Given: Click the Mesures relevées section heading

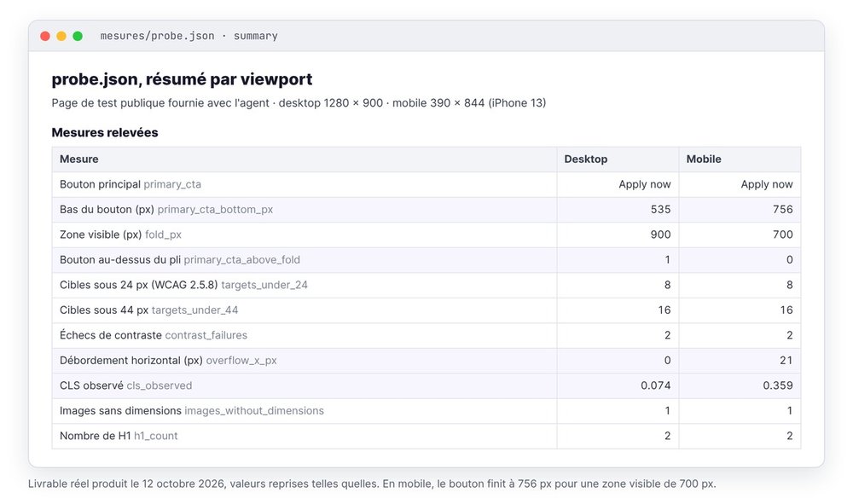Looking at the screenshot, I should click(105, 133).
